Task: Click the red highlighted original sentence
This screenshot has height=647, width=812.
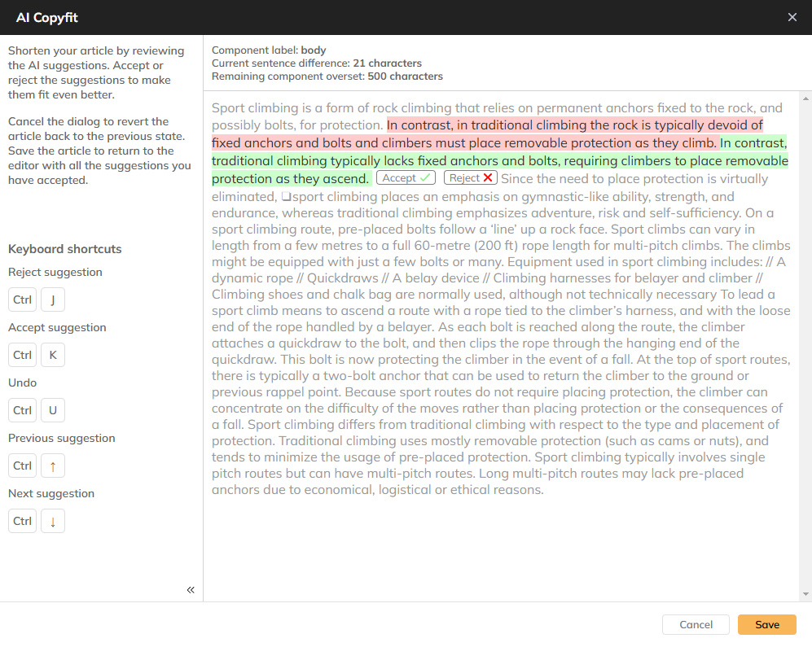Action: click(x=487, y=134)
